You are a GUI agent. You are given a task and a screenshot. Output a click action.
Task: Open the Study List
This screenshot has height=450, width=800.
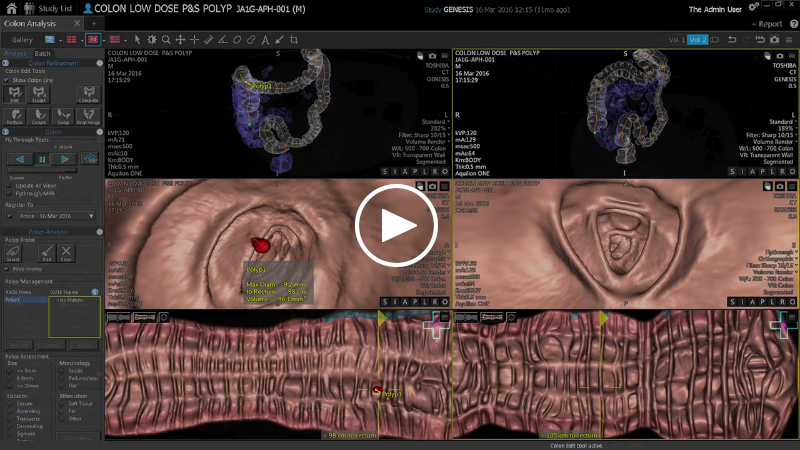[48, 9]
